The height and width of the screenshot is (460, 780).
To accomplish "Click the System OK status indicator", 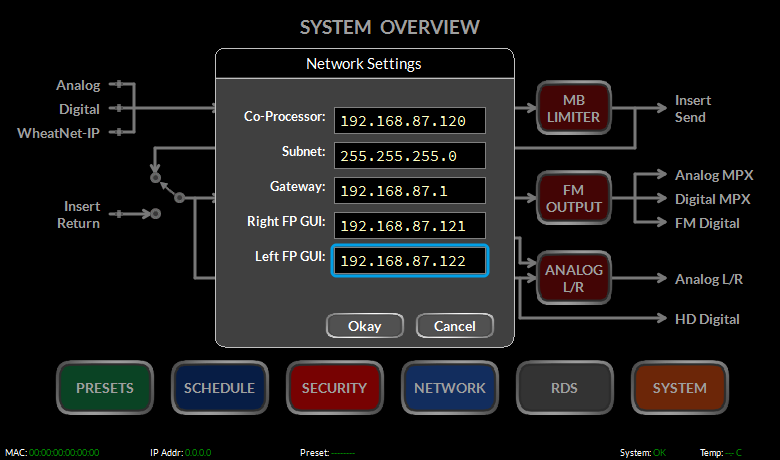I will pos(659,453).
